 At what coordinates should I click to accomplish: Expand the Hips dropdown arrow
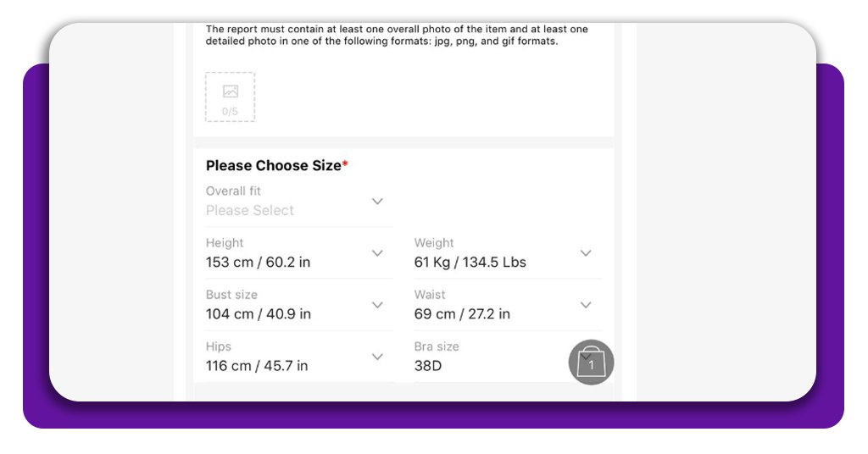(378, 357)
